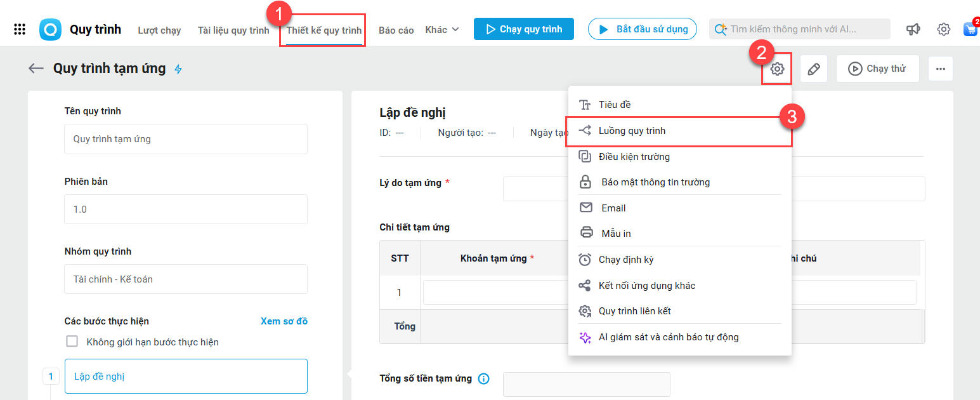Select the Lập đề nghị step item
This screenshot has width=980, height=400.
coord(185,377)
